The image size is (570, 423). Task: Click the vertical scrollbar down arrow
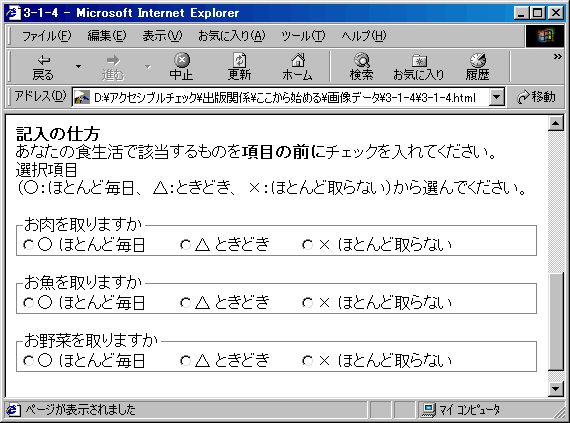coord(555,389)
